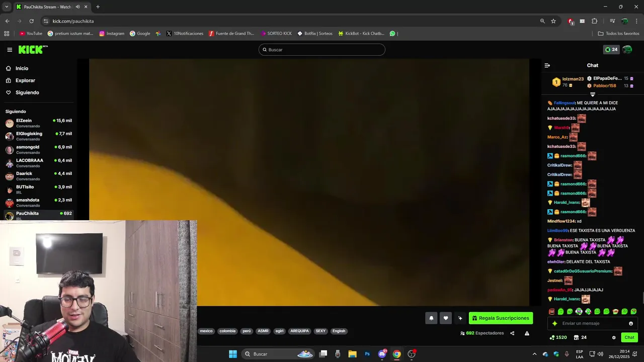Click the heart follow button

[445, 318]
